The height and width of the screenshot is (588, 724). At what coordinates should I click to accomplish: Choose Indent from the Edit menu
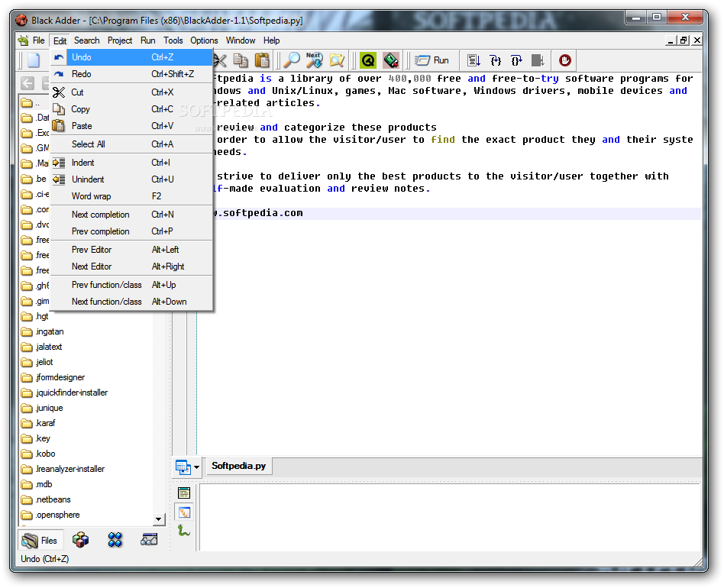(x=131, y=163)
